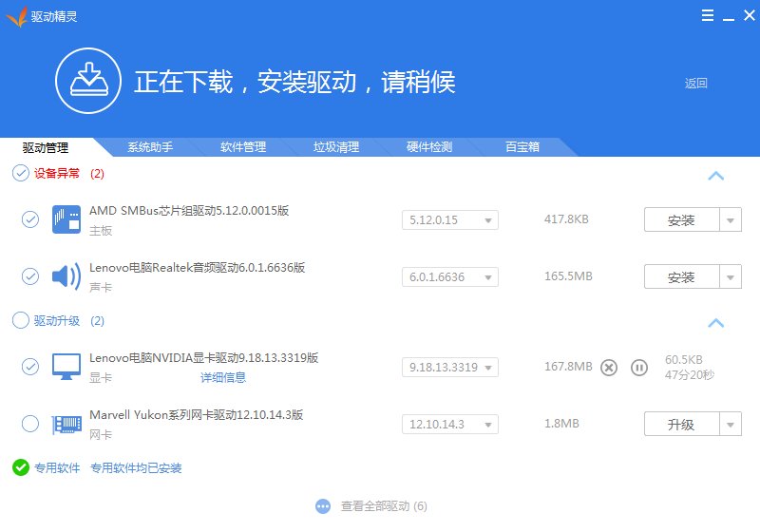The width and height of the screenshot is (760, 532).
Task: Click the 165.5MB file size
Action: (x=568, y=276)
